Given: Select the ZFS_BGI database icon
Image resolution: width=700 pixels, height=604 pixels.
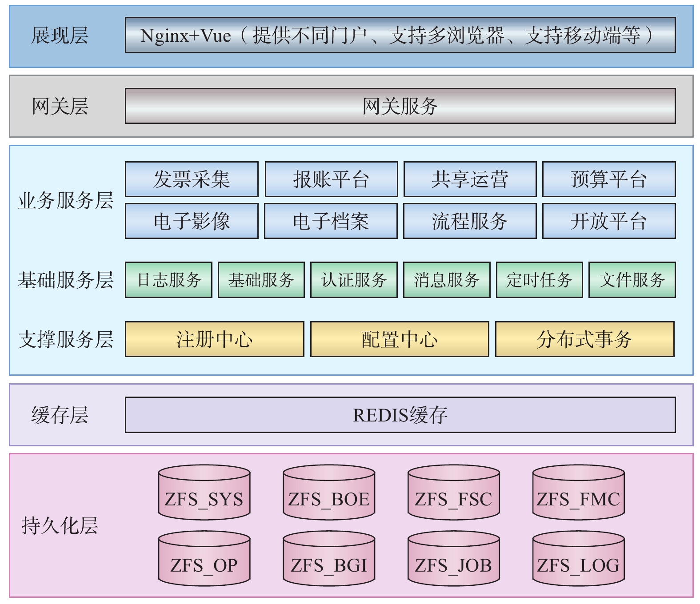Looking at the screenshot, I should pyautogui.click(x=329, y=559).
